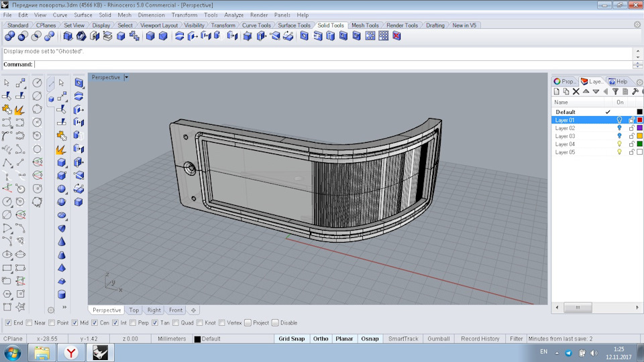This screenshot has width=644, height=362.
Task: Select the Box solid tool in sidebar
Action: [62, 162]
